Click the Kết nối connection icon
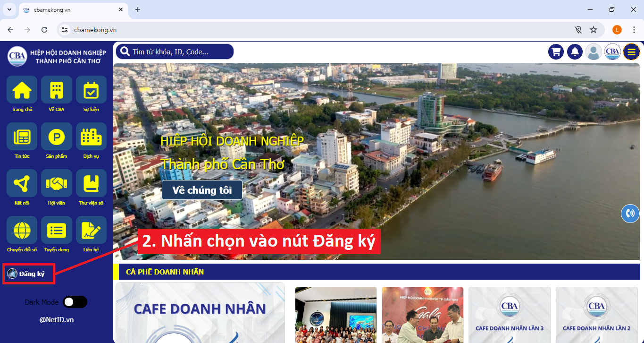644x343 pixels. (22, 183)
